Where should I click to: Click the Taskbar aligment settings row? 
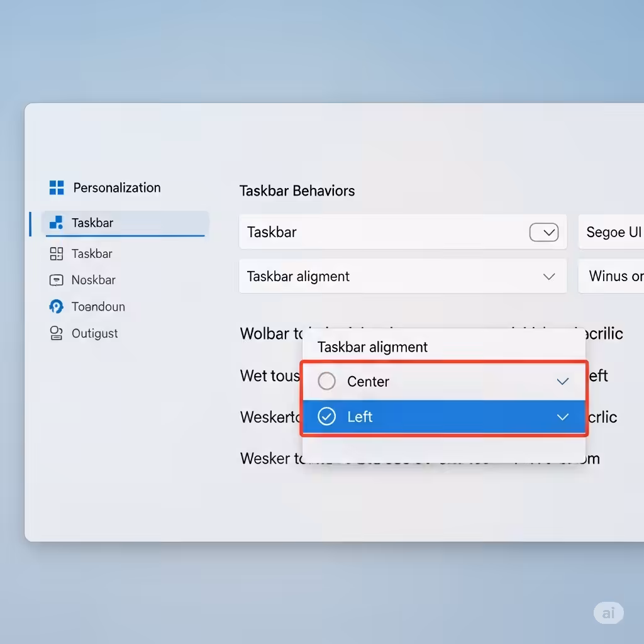(403, 276)
